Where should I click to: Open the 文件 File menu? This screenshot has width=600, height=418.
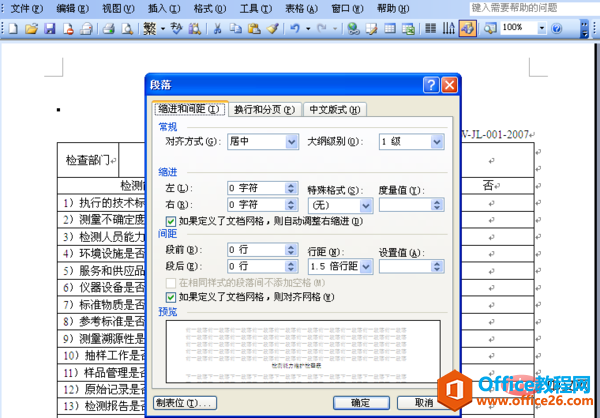pos(26,8)
